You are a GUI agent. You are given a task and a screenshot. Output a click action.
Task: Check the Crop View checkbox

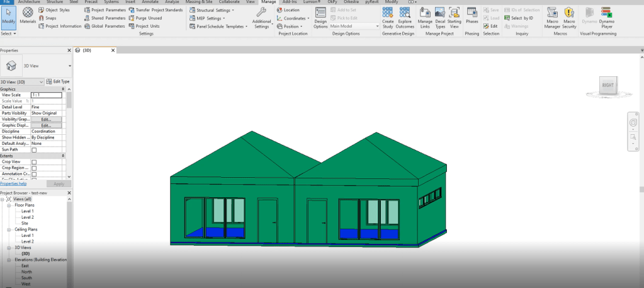pos(34,162)
